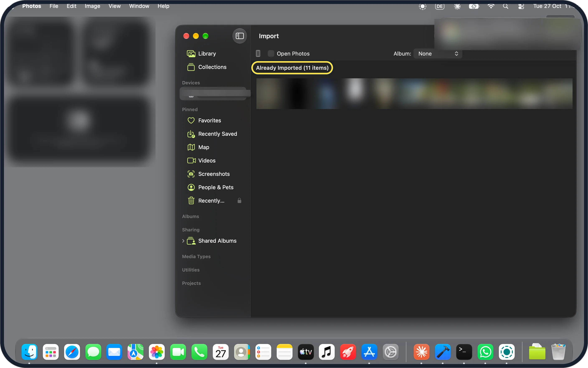Open the File menu
The width and height of the screenshot is (588, 368).
[54, 6]
